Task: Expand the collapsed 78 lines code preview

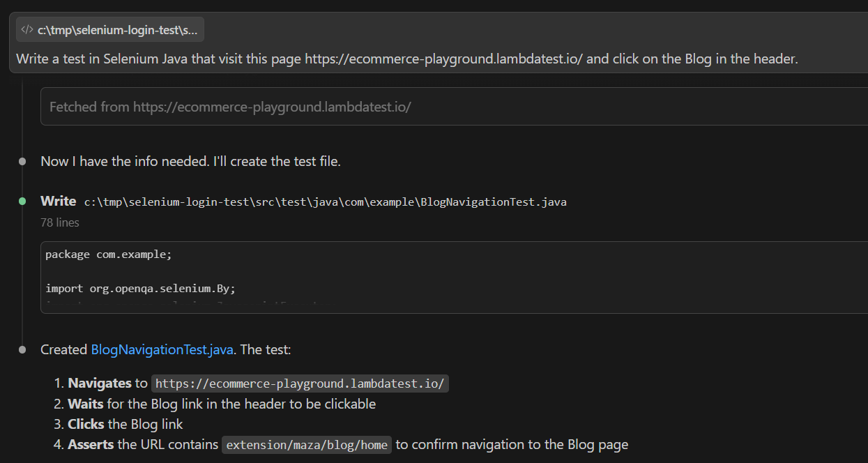Action: point(61,222)
